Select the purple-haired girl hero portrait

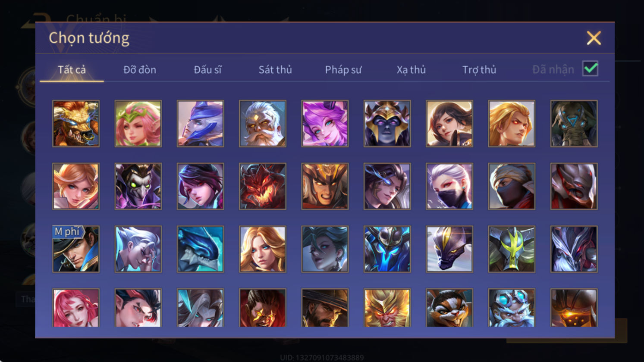(325, 124)
